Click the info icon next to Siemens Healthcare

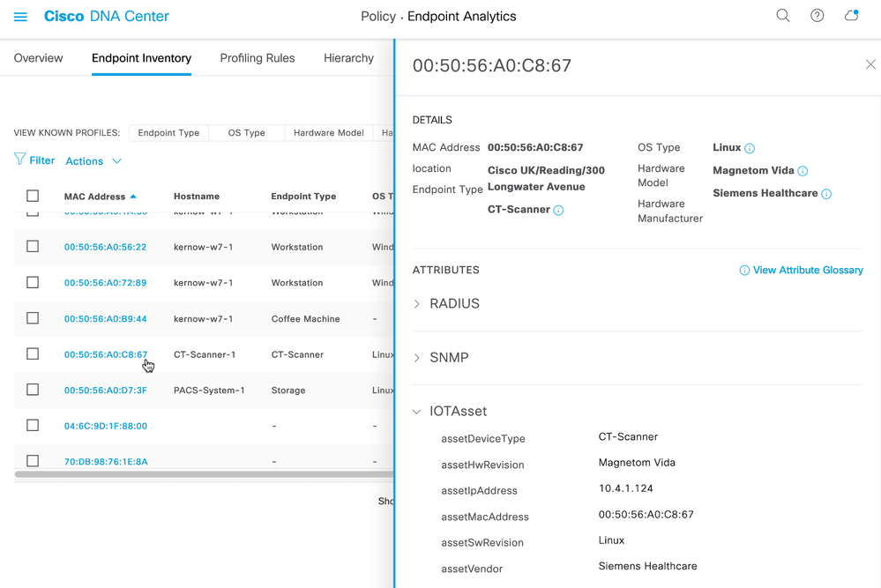click(826, 194)
